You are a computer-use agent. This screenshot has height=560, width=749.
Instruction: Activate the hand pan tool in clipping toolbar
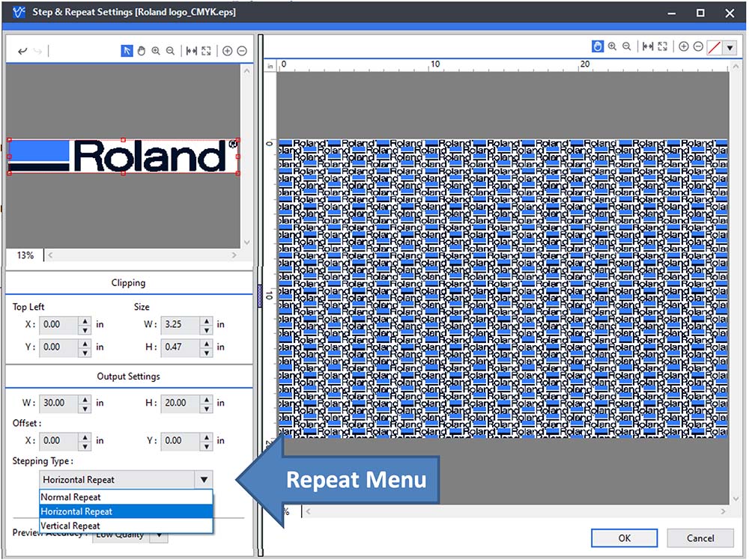(142, 51)
